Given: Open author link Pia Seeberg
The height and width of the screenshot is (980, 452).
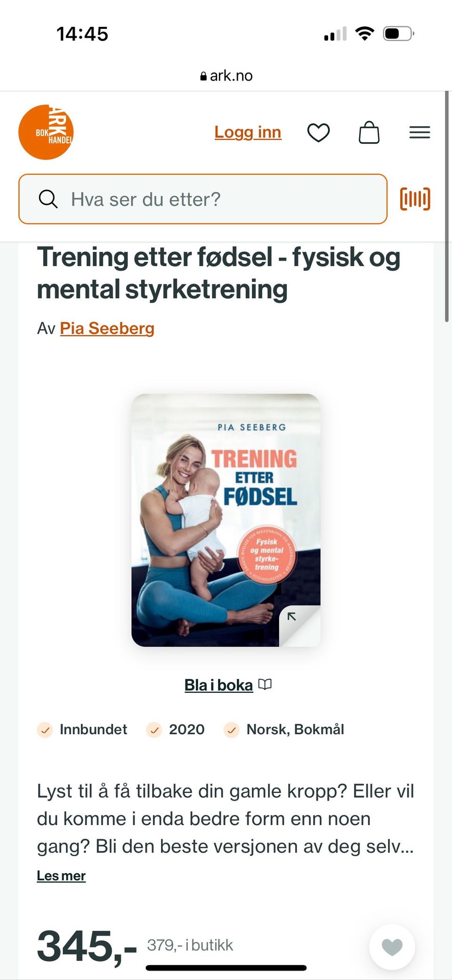Looking at the screenshot, I should [x=107, y=328].
